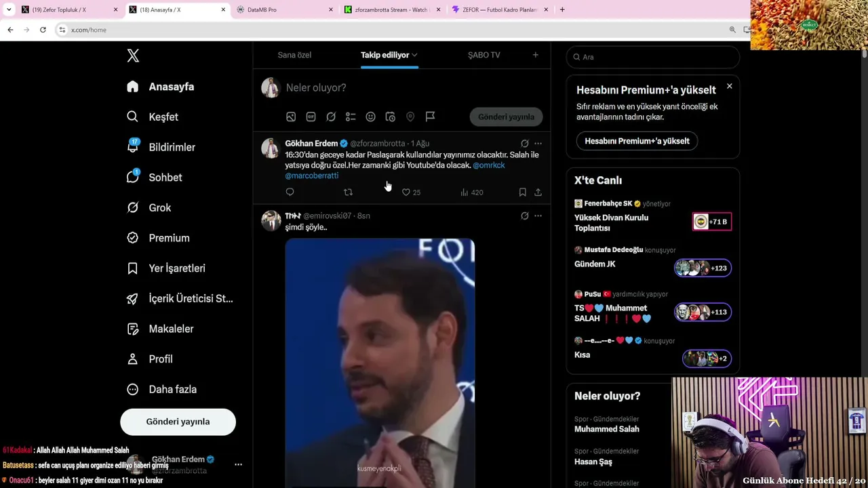Click the Grok icon in the composer
Viewport: 868px width, 488px height.
[331, 117]
